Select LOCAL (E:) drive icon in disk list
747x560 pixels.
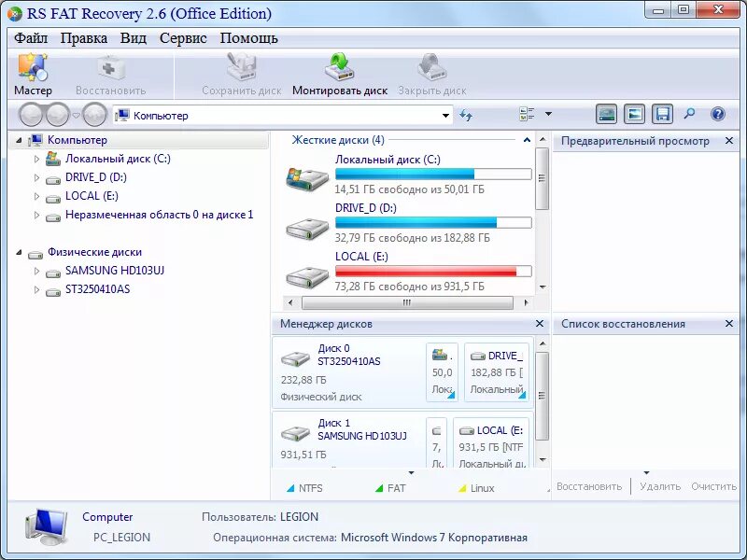(x=307, y=277)
